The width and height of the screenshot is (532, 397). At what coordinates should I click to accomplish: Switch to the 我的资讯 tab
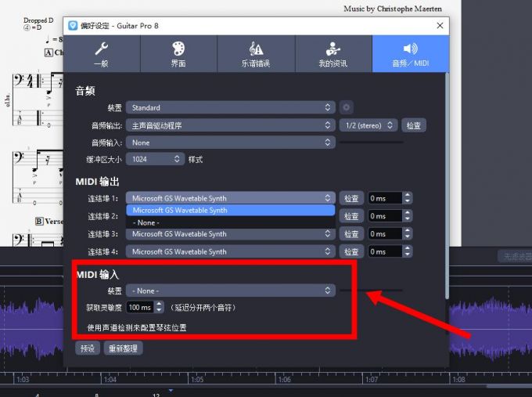coord(333,54)
